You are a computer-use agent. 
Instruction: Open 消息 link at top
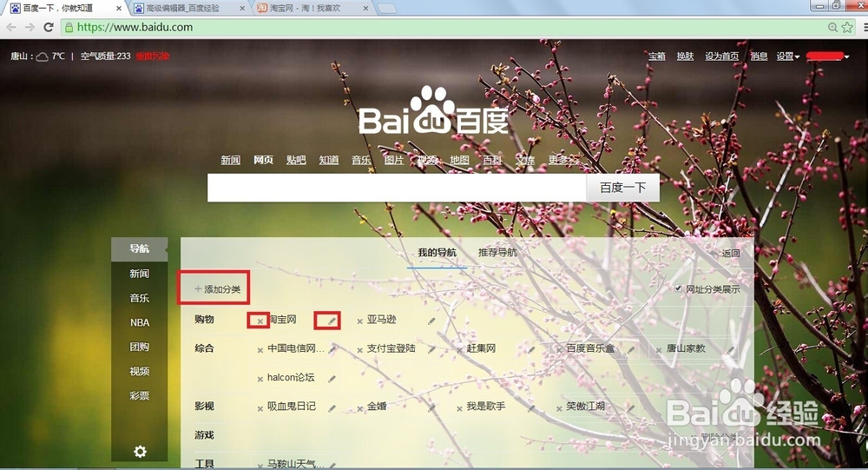tap(759, 56)
